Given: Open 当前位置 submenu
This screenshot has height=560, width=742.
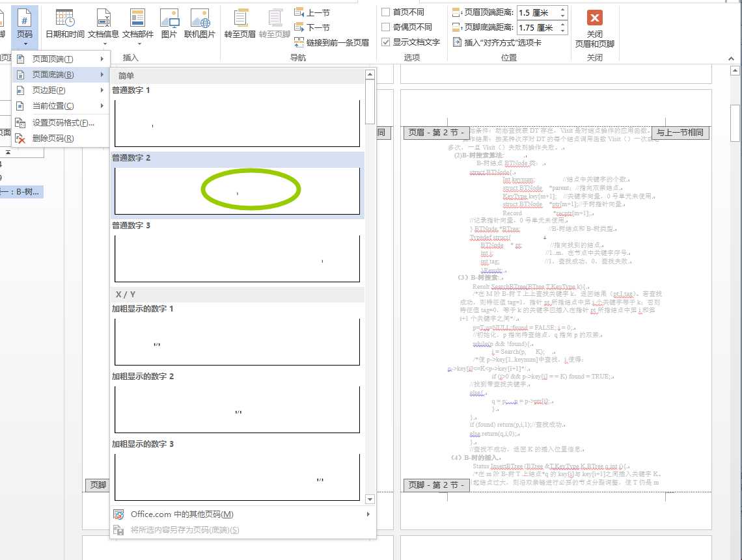Looking at the screenshot, I should (61, 106).
